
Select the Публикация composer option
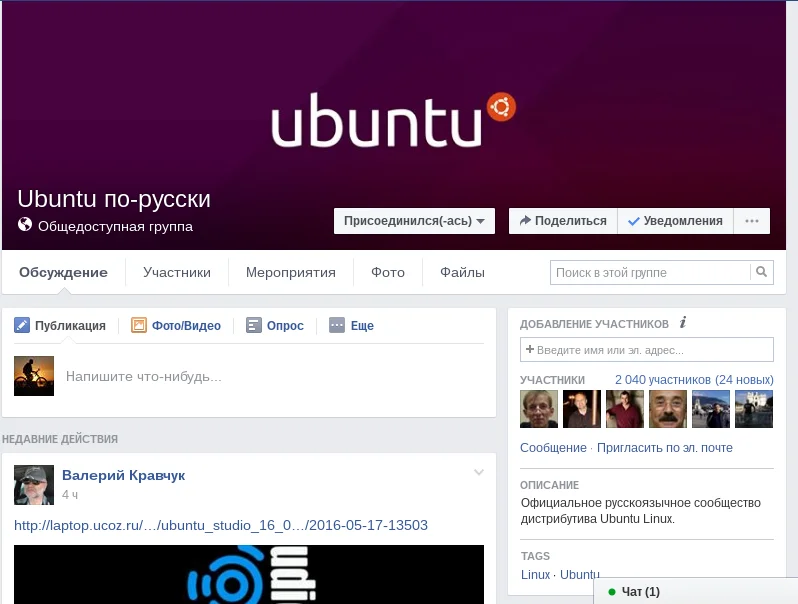click(60, 325)
